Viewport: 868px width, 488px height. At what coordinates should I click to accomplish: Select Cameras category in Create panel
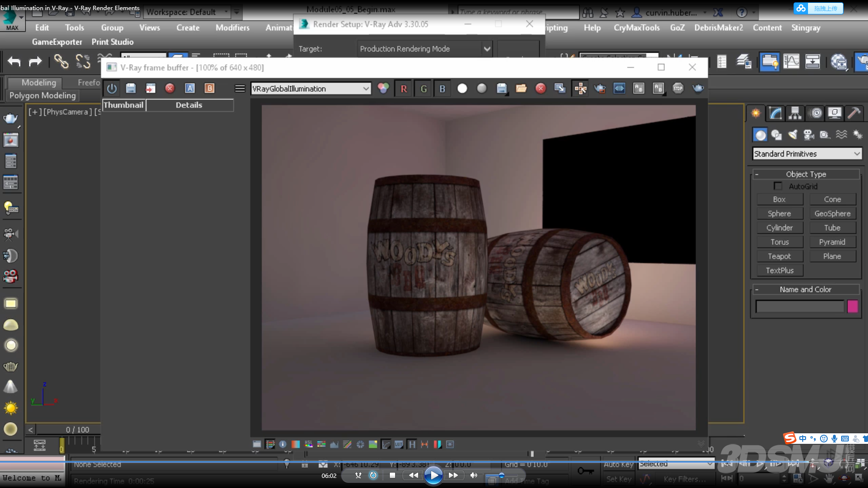809,135
